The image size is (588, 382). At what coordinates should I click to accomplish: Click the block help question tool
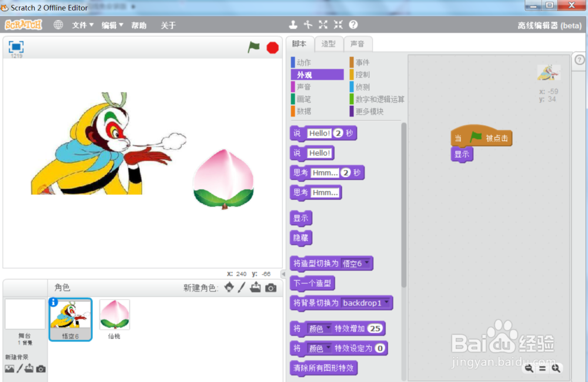click(353, 25)
